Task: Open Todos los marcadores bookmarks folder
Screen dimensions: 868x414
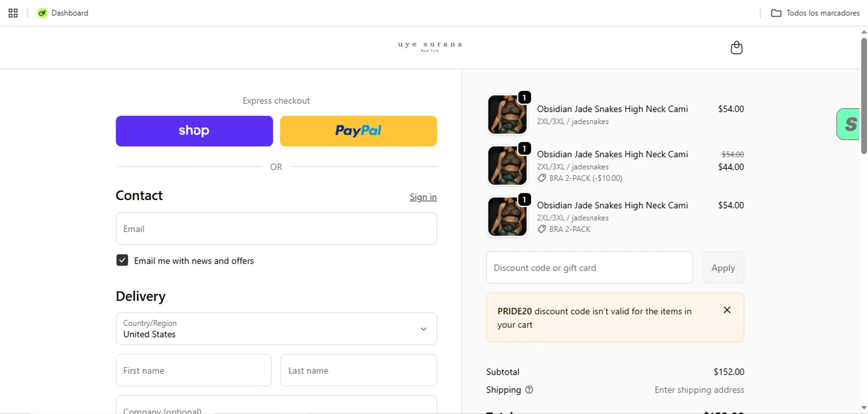Action: point(815,13)
